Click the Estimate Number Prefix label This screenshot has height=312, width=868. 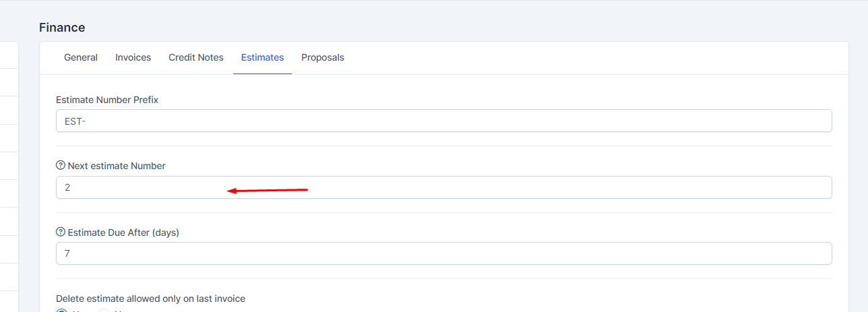click(x=107, y=99)
